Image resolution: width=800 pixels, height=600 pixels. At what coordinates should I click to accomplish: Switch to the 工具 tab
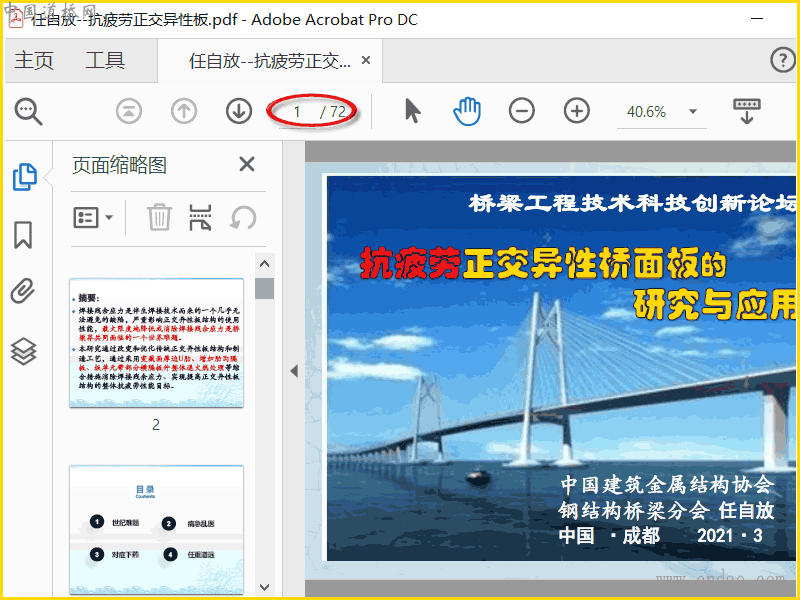point(105,60)
